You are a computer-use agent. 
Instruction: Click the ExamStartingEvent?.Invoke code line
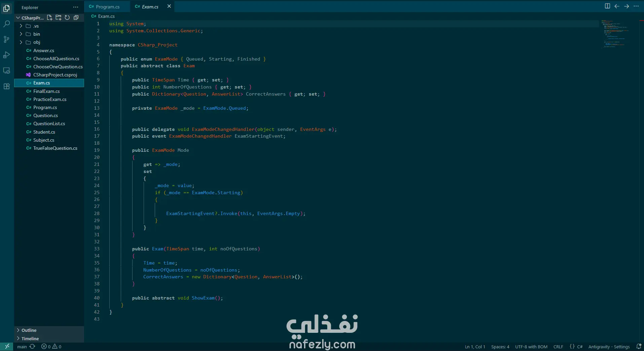click(236, 213)
